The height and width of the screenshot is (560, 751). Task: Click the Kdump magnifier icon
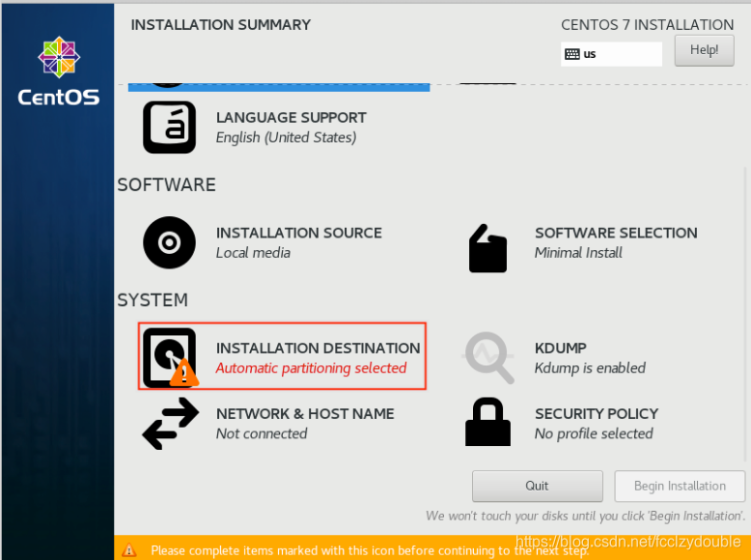point(488,357)
